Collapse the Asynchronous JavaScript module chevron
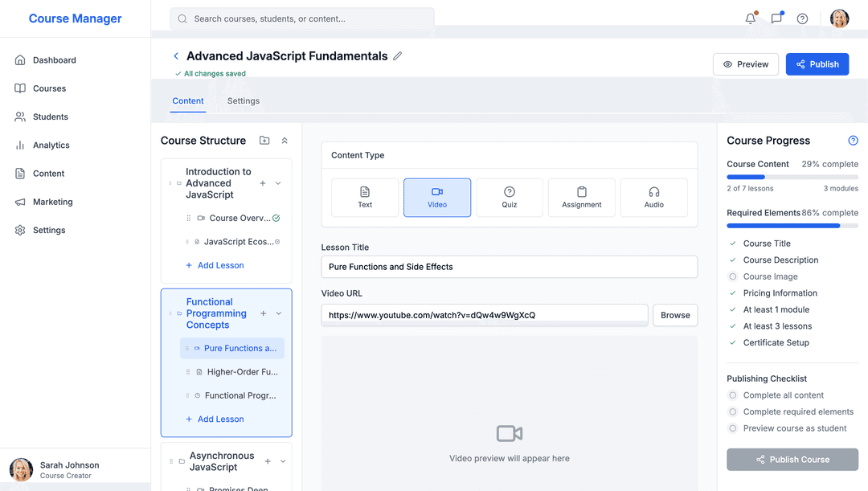This screenshot has height=491, width=868. pos(283,461)
